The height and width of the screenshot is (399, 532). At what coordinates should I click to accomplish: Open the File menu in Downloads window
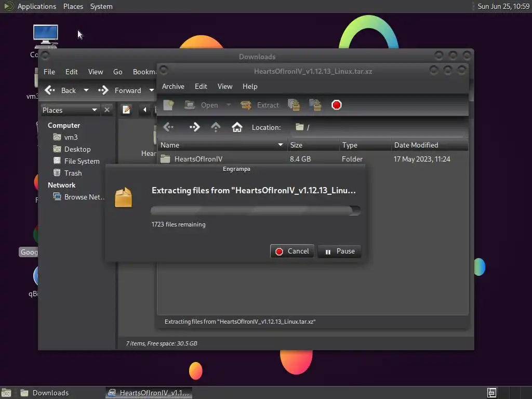click(x=49, y=72)
